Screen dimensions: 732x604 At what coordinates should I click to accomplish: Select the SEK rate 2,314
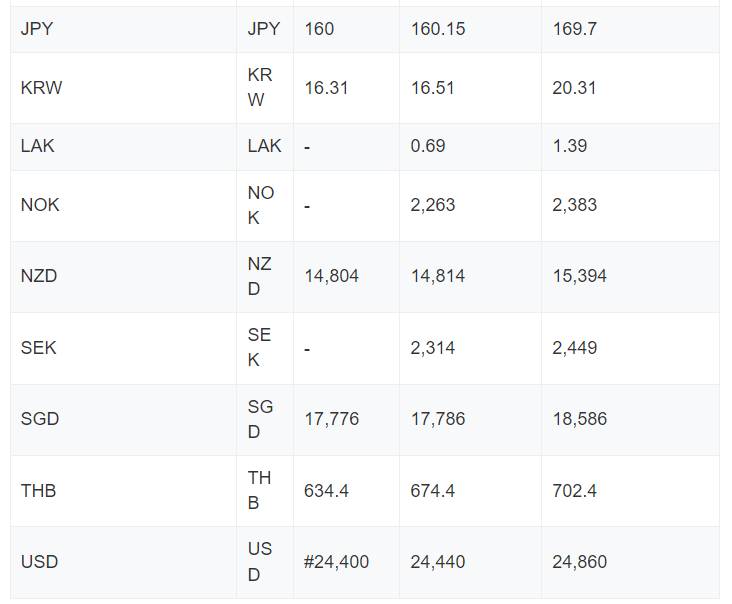point(432,348)
